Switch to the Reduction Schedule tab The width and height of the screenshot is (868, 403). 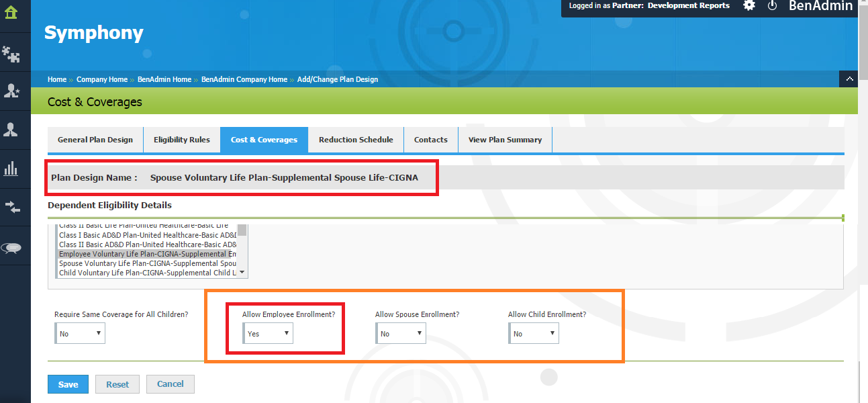click(x=356, y=140)
